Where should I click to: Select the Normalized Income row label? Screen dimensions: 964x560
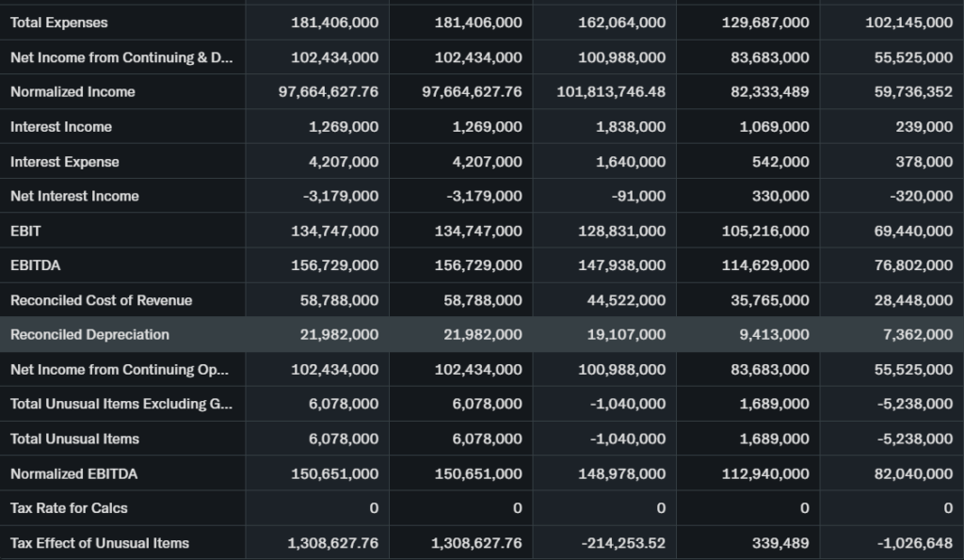click(x=72, y=92)
